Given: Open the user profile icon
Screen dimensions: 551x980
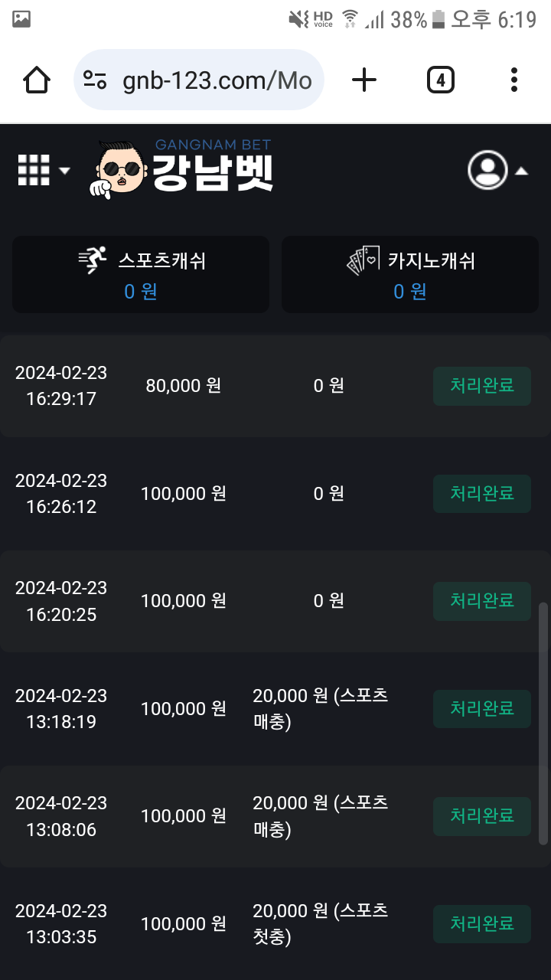Looking at the screenshot, I should tap(487, 170).
